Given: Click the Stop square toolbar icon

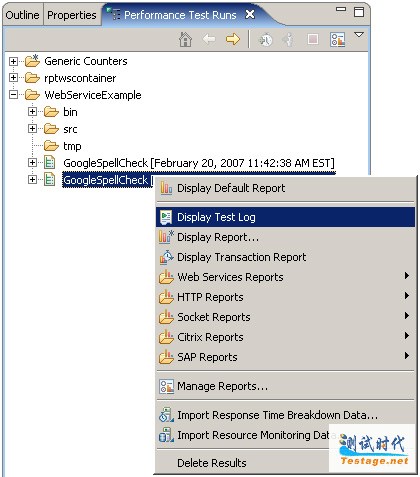Looking at the screenshot, I should (313, 40).
